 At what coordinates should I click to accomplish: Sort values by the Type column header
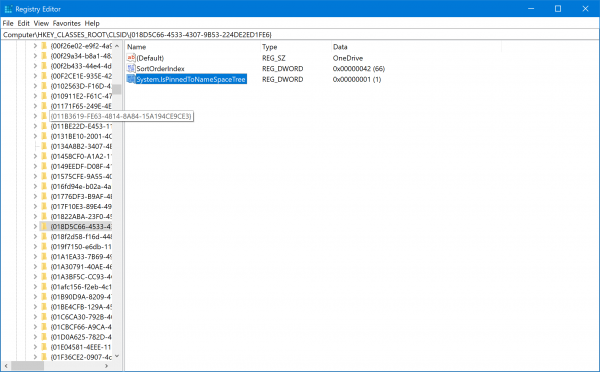tap(295, 47)
